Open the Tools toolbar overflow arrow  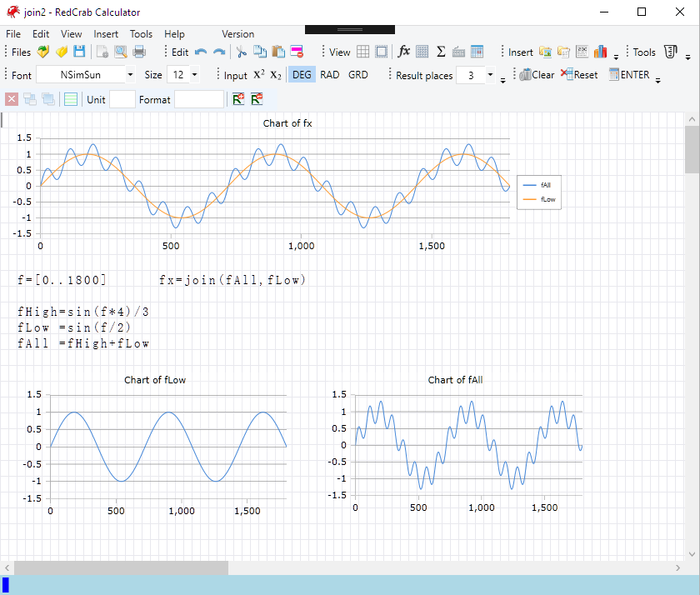pos(688,57)
